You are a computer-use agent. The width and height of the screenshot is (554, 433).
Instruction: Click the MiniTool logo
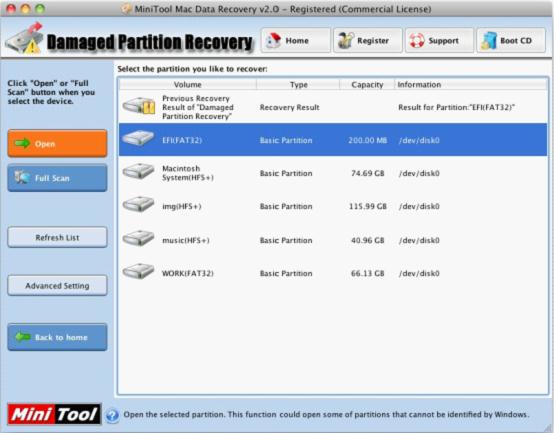click(54, 414)
